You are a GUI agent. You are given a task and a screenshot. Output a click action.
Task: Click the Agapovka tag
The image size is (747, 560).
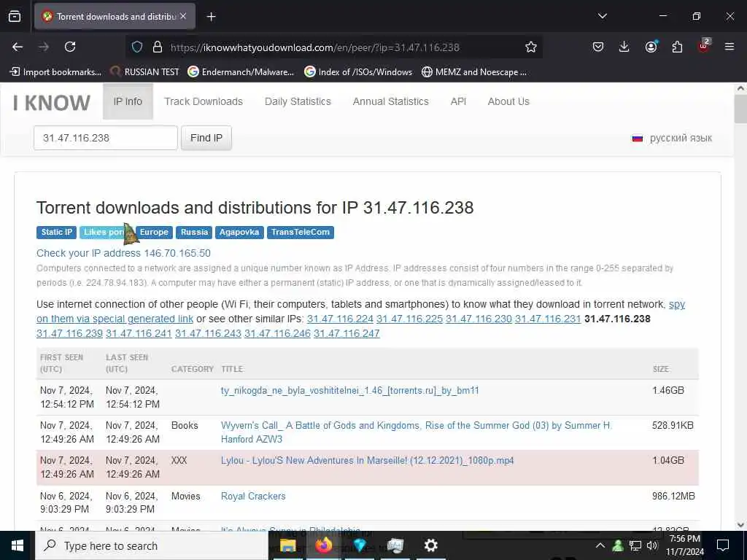pos(239,232)
